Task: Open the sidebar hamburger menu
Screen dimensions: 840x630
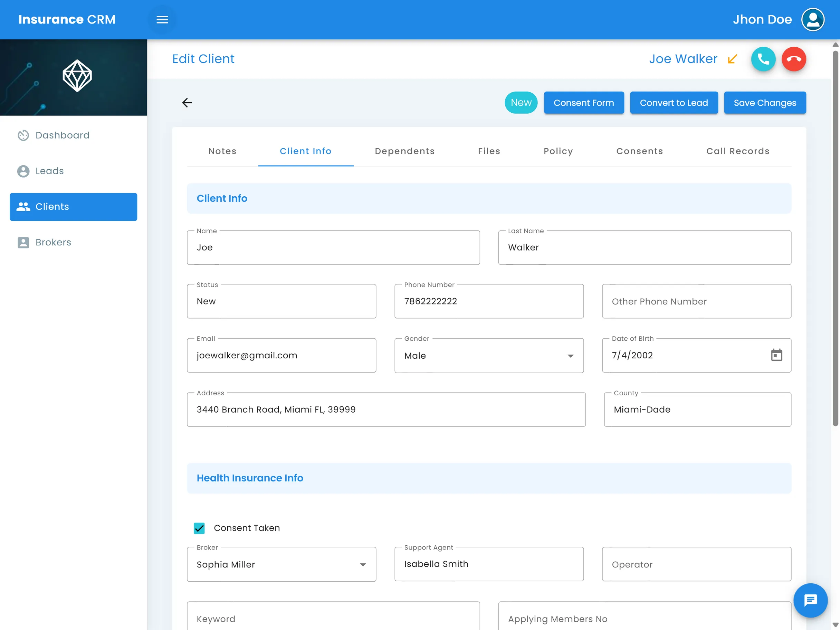Action: point(162,19)
